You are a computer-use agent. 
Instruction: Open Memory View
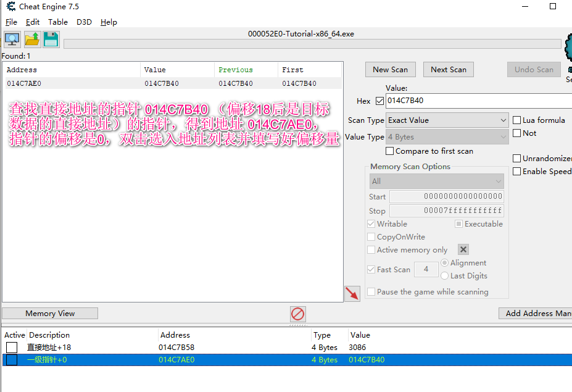point(50,313)
